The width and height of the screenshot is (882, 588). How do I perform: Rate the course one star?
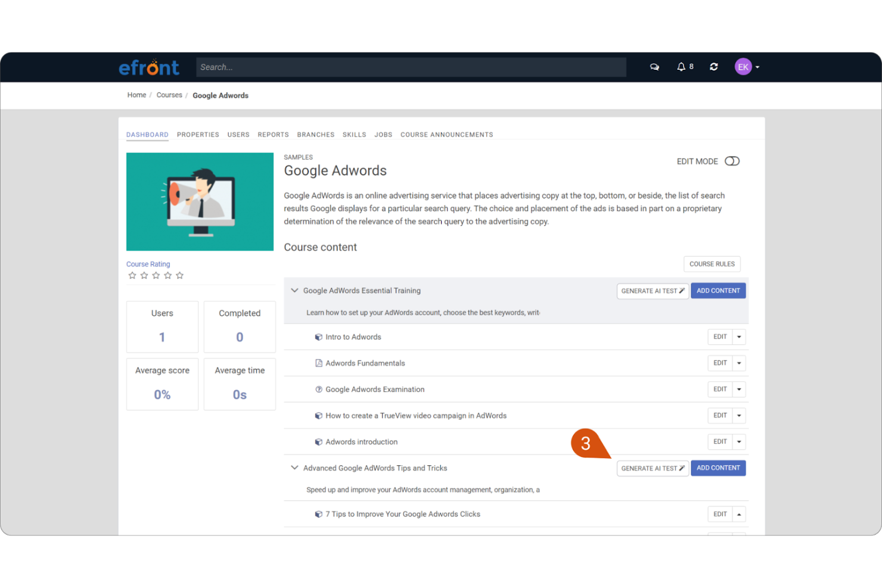(132, 275)
